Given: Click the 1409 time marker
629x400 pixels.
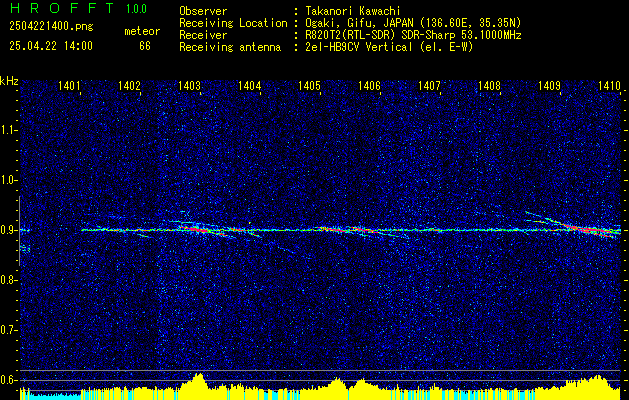Looking at the screenshot, I should (x=549, y=85).
